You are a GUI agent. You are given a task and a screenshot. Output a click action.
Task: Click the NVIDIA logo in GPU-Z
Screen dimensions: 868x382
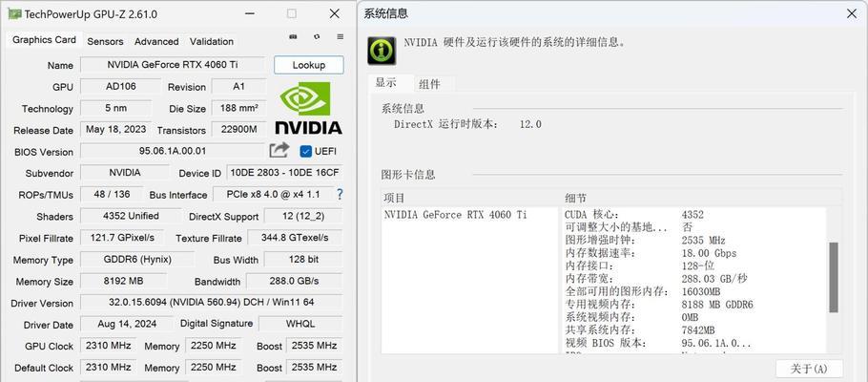(308, 108)
